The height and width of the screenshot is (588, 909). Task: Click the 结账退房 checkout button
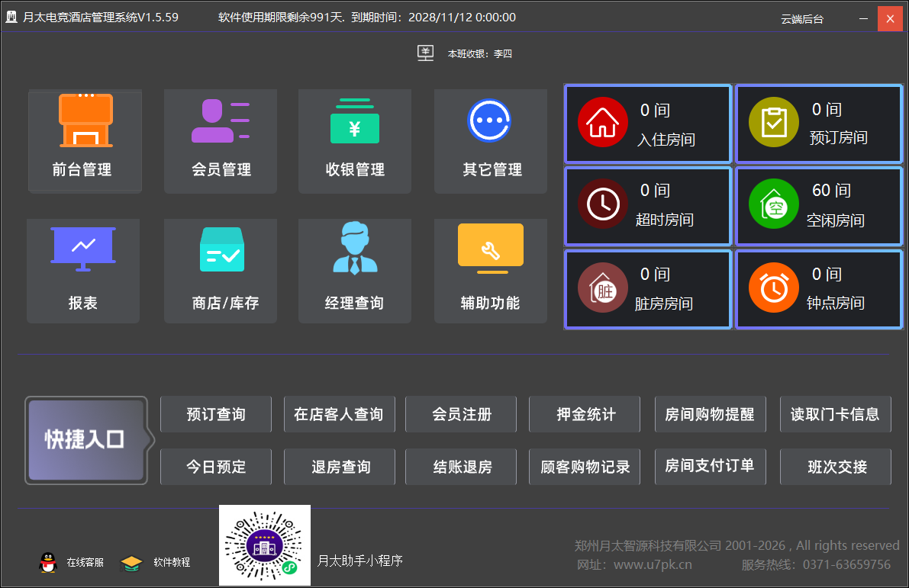coord(460,466)
